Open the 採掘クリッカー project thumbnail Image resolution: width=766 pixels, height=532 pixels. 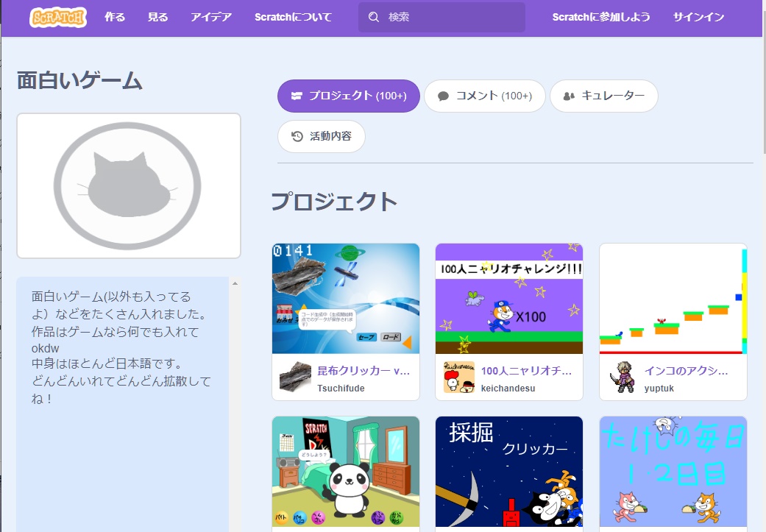click(x=509, y=472)
